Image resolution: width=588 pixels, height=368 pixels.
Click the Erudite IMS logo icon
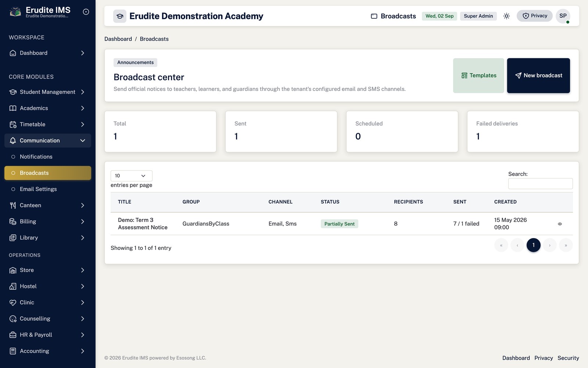click(x=15, y=12)
